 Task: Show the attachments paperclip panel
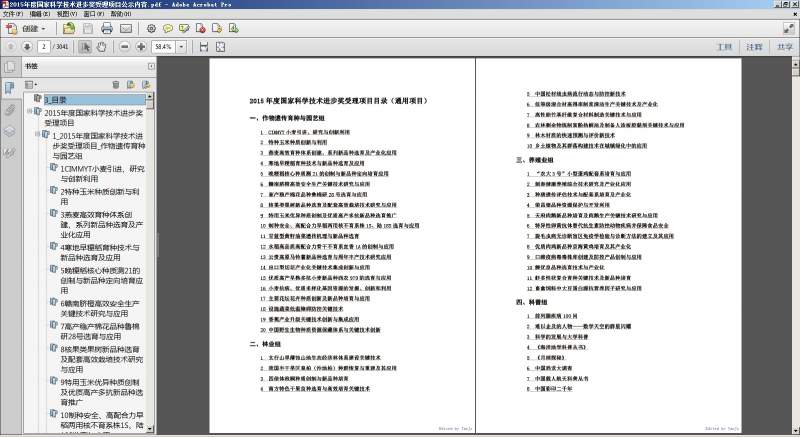click(x=9, y=110)
